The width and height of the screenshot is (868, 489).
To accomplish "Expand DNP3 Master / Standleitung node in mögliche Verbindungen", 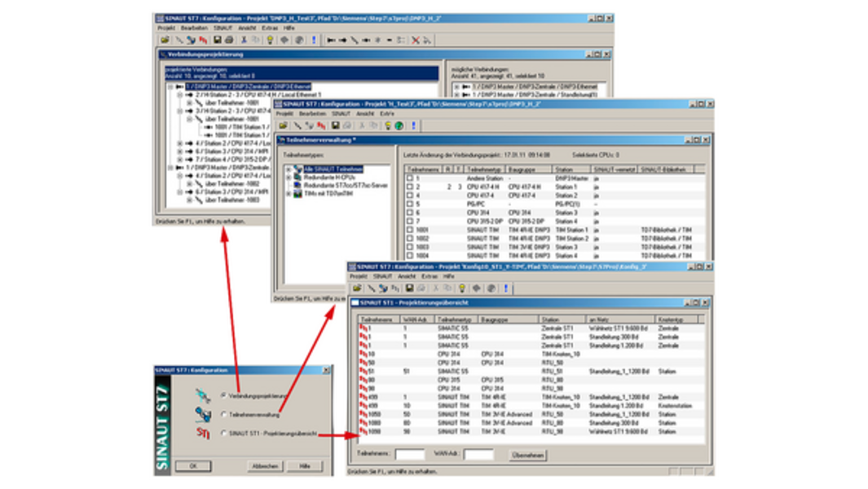I will pyautogui.click(x=456, y=95).
